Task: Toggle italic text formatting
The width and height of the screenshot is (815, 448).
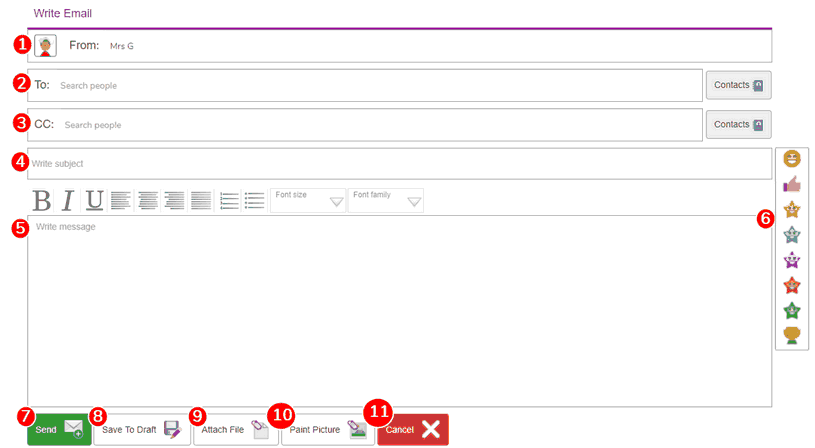Action: pos(68,200)
